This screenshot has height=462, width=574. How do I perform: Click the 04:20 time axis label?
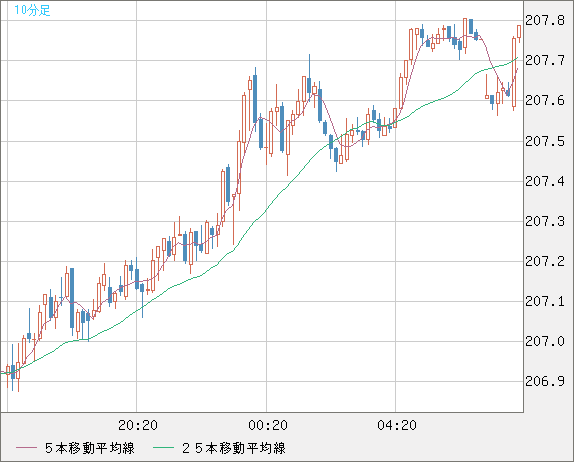click(397, 425)
